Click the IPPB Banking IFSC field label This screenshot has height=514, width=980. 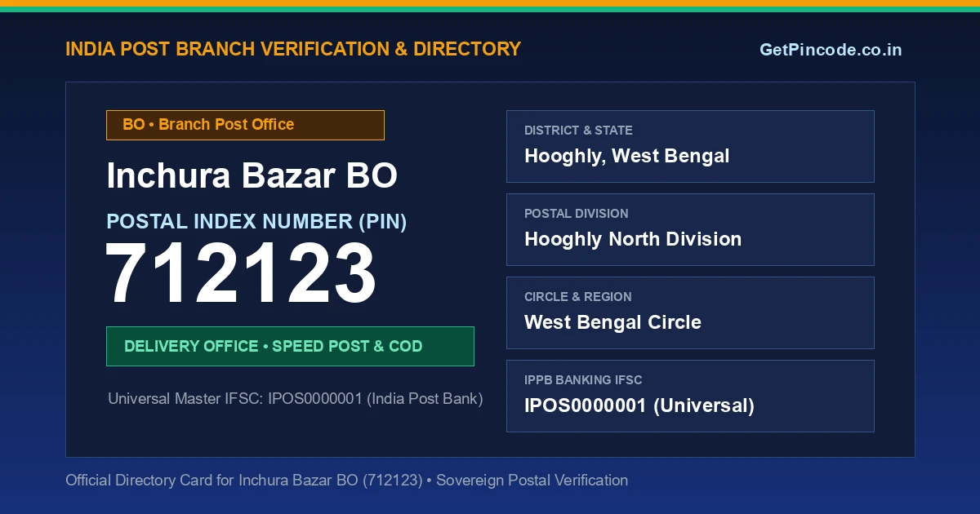[583, 380]
